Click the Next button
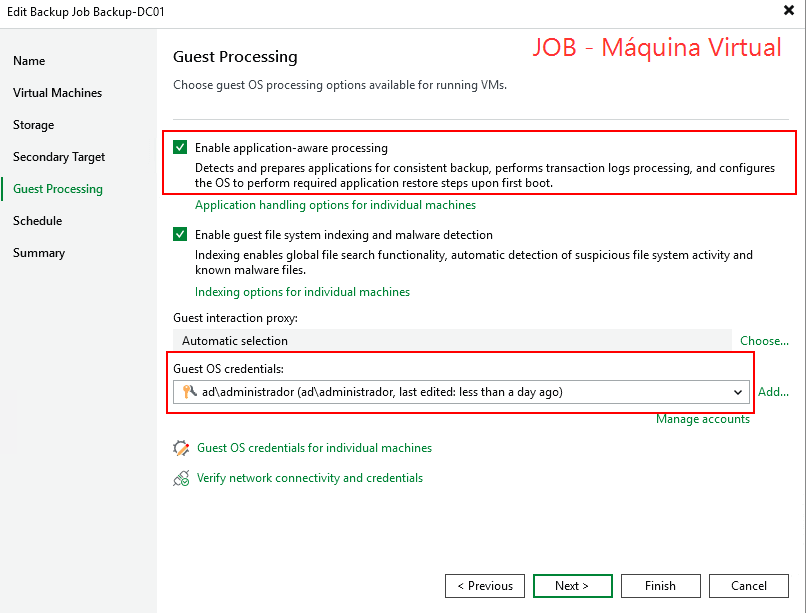The image size is (806, 613). [572, 586]
